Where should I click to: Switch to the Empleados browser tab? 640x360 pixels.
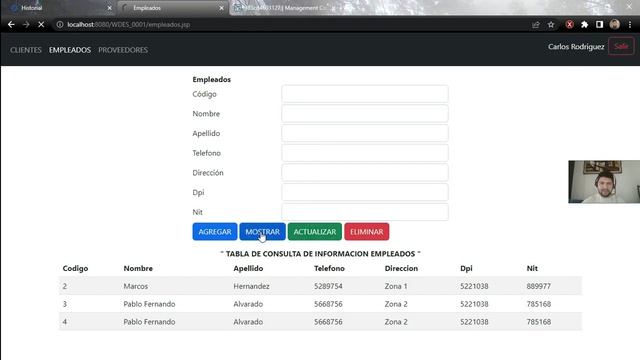pyautogui.click(x=173, y=8)
